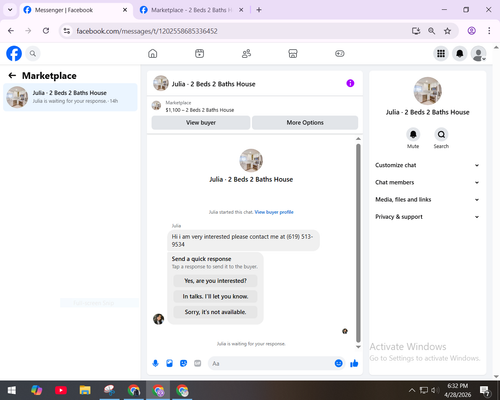Screen dimensions: 500x400
Task: Expand Chat members section
Action: [x=427, y=182]
